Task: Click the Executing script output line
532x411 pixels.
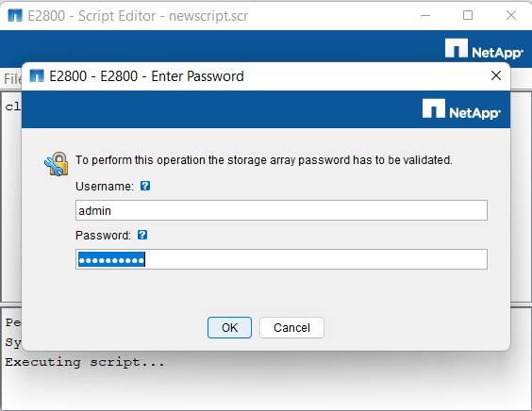Action: 85,362
